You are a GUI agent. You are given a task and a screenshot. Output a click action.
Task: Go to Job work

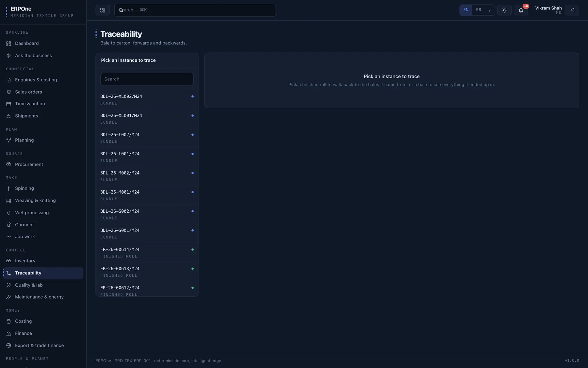43,237
